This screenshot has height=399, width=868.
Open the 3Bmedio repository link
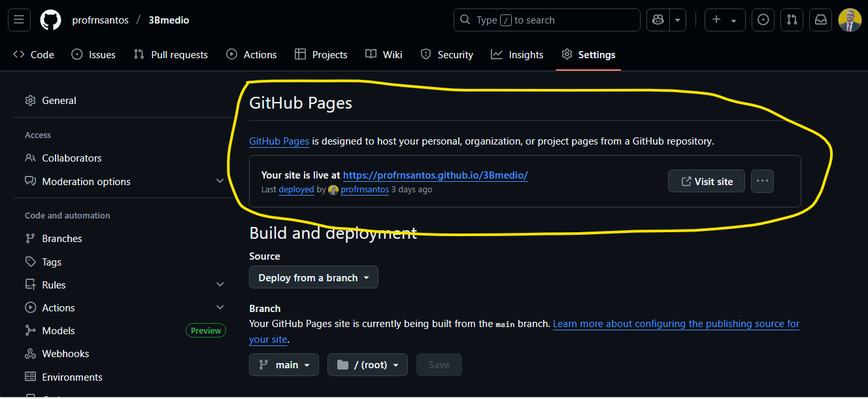coord(169,20)
